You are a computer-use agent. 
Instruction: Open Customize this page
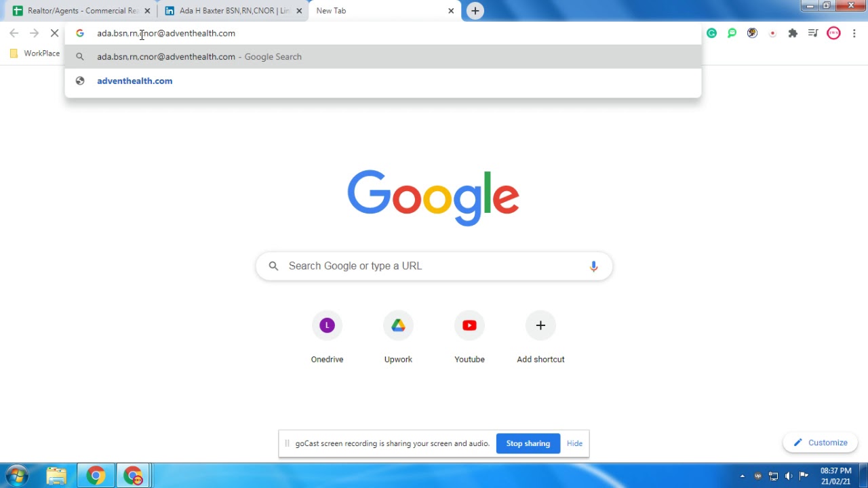click(x=821, y=443)
